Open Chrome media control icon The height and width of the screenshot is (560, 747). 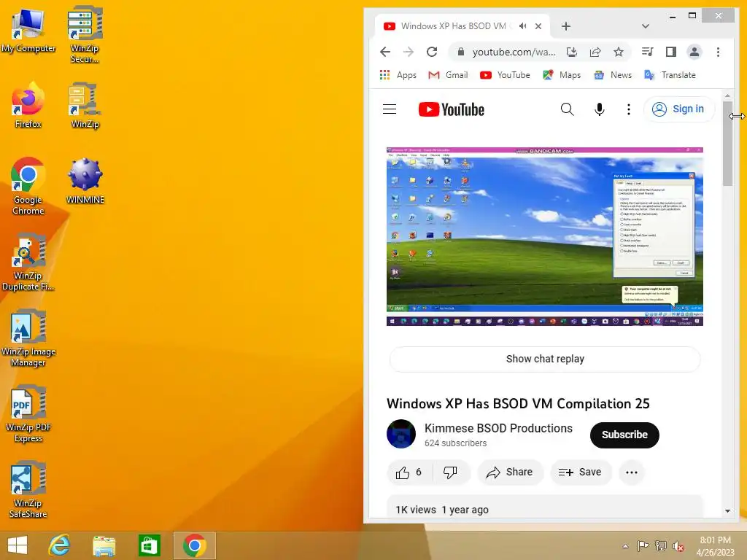(648, 52)
